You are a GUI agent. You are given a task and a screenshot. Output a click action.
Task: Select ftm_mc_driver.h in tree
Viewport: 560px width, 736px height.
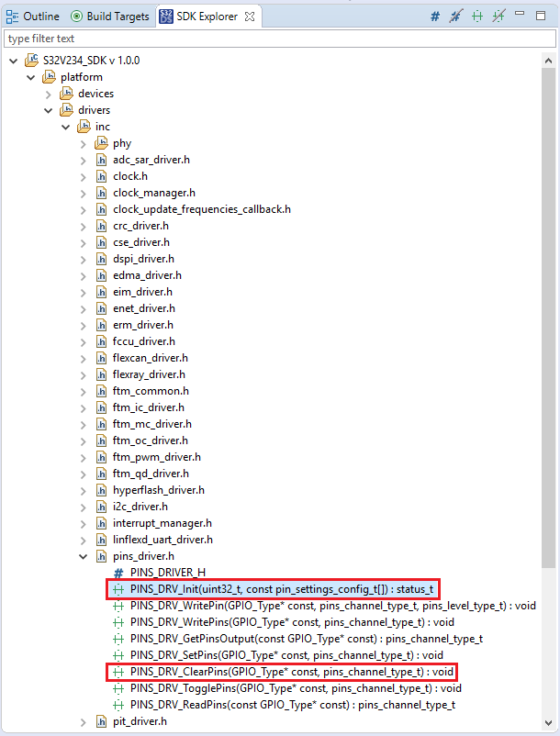152,424
